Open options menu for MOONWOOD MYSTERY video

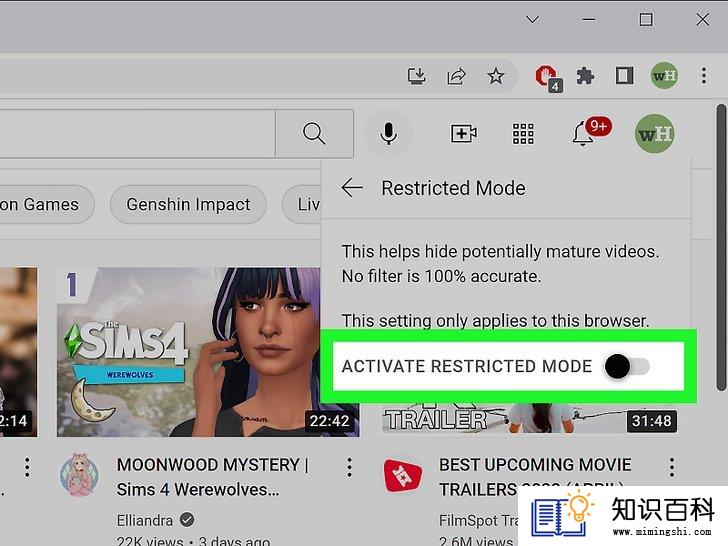(350, 468)
